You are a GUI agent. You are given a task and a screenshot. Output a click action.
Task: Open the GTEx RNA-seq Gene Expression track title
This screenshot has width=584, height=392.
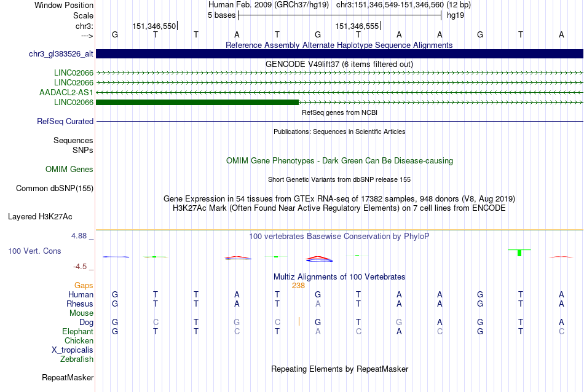339,199
